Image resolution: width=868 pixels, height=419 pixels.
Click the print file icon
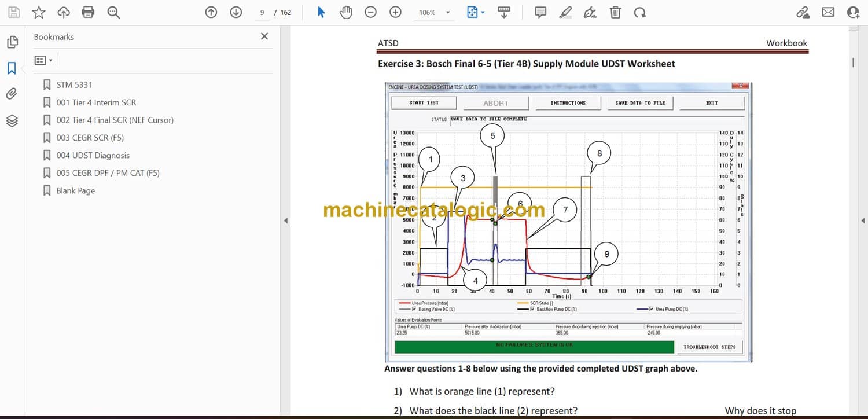(x=88, y=12)
